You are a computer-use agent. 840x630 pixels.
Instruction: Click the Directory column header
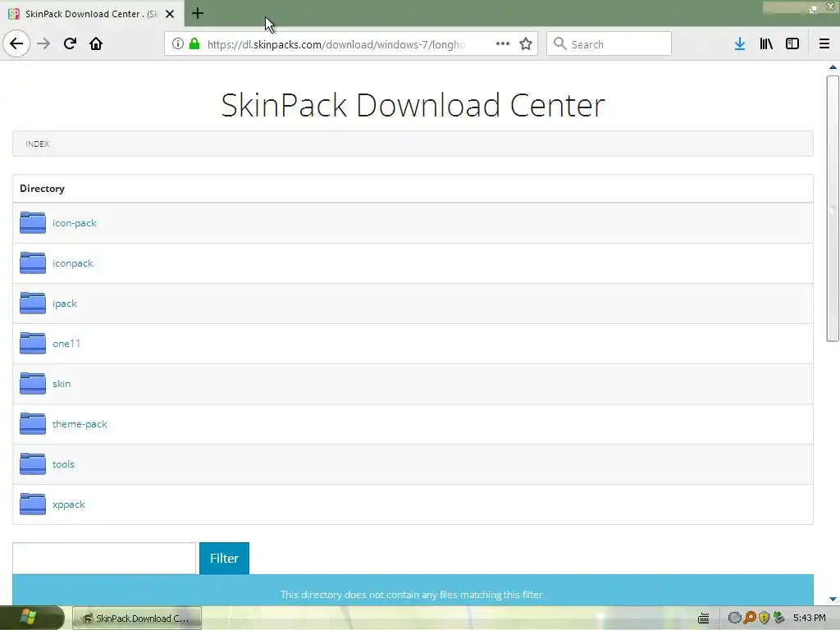coord(43,189)
